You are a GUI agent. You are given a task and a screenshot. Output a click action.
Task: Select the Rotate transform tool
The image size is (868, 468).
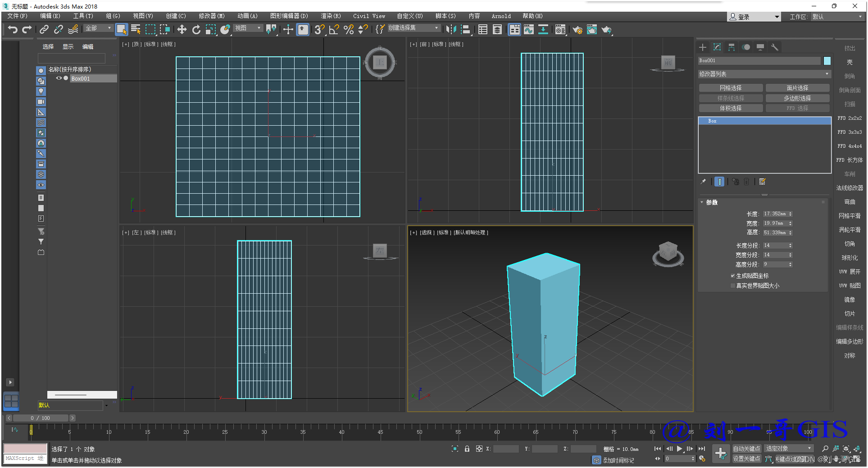[196, 30]
